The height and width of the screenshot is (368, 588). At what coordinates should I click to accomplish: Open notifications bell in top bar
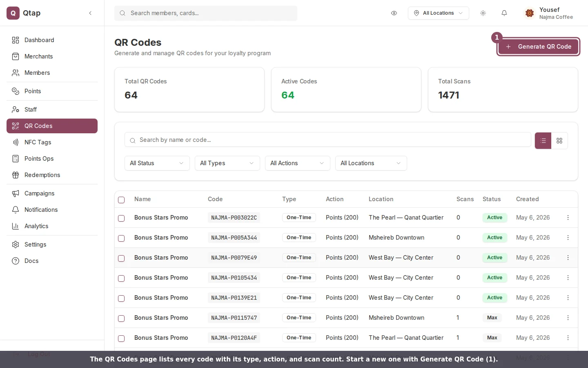coord(504,13)
